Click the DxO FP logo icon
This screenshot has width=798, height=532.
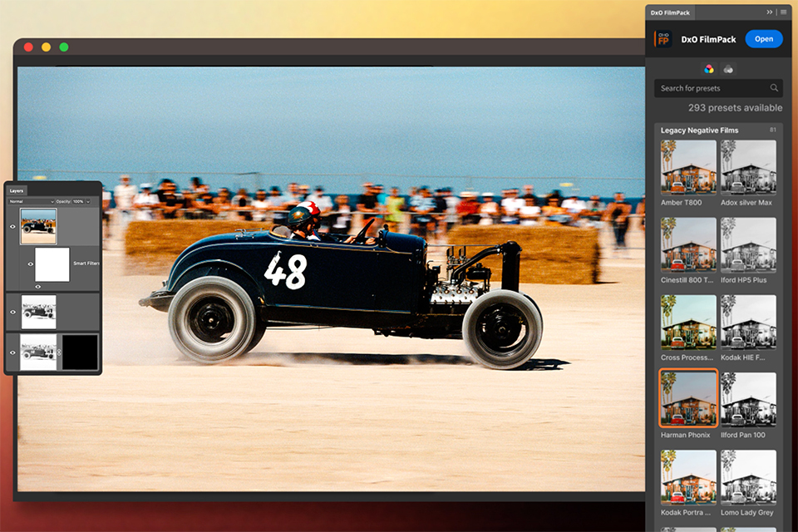663,39
